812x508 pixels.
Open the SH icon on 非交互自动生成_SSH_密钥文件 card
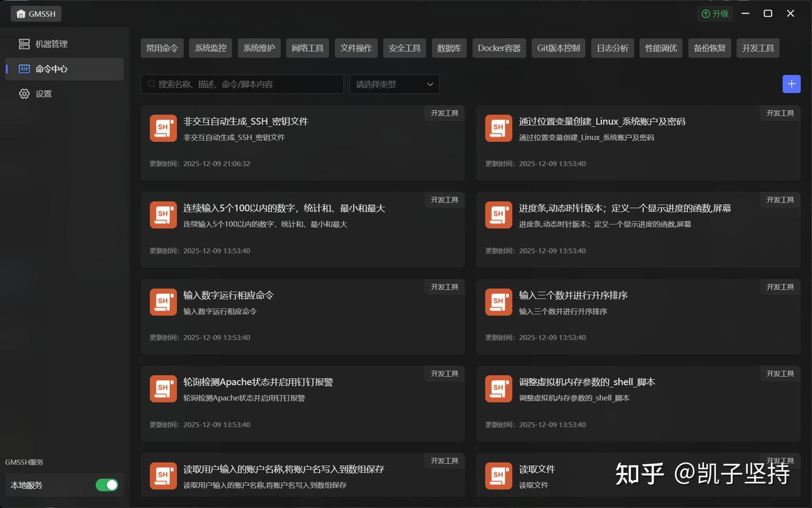(x=163, y=128)
